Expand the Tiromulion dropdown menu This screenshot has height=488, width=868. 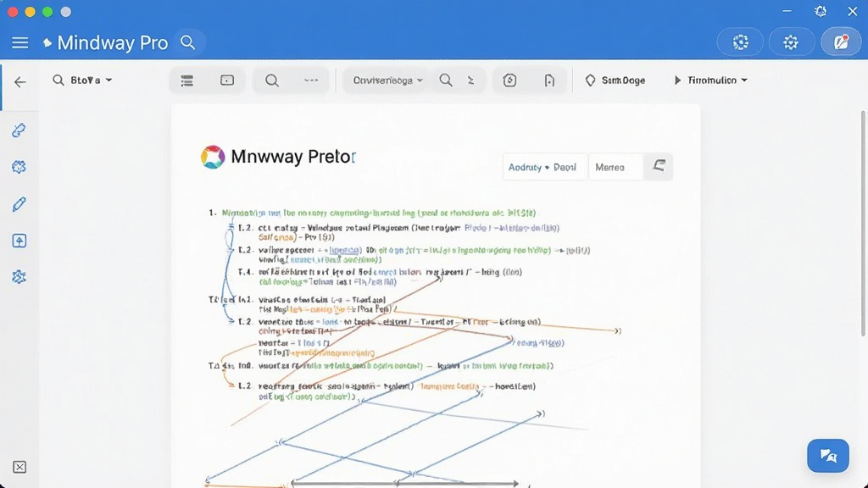point(711,80)
